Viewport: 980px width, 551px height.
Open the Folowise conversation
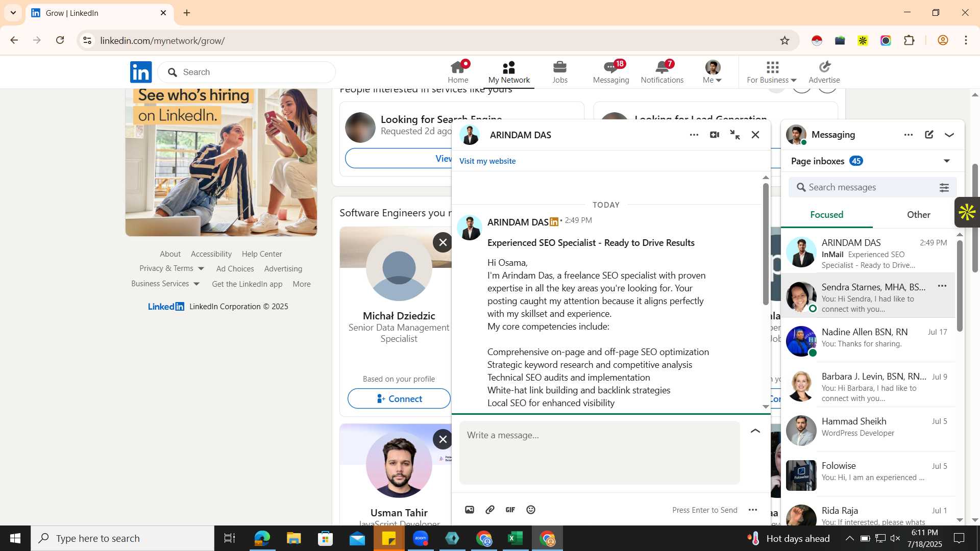coord(868,474)
